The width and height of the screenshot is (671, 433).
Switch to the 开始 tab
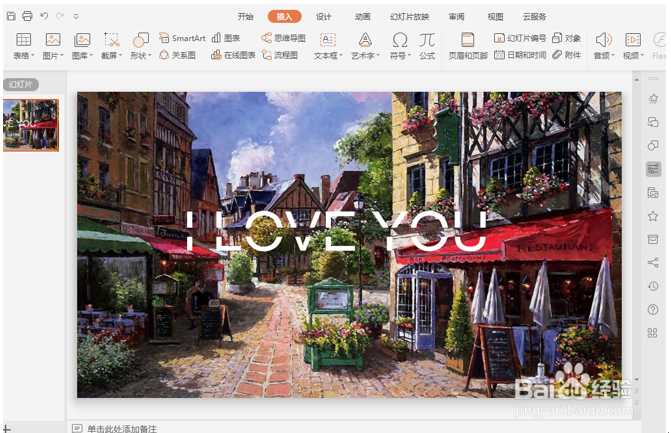pos(245,17)
